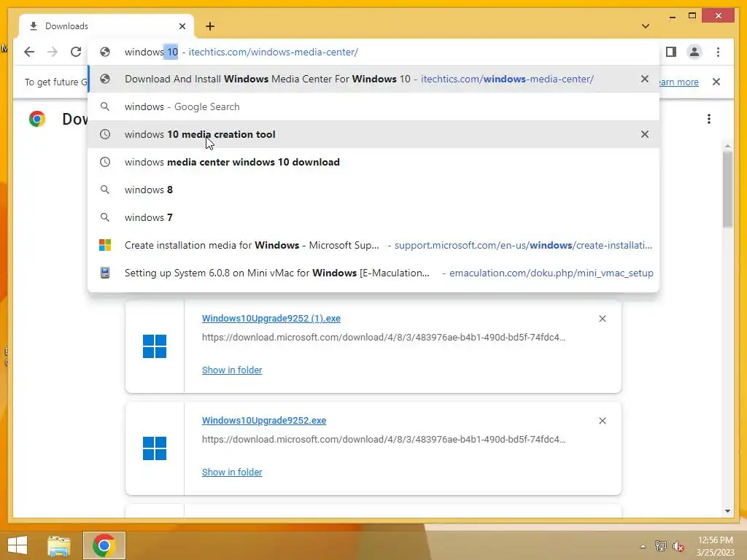Remove the itechtics suggestion with its X

645,79
